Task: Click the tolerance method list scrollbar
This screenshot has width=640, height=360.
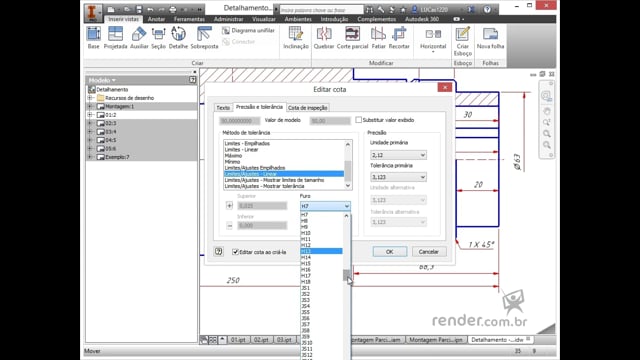Action: [x=348, y=165]
